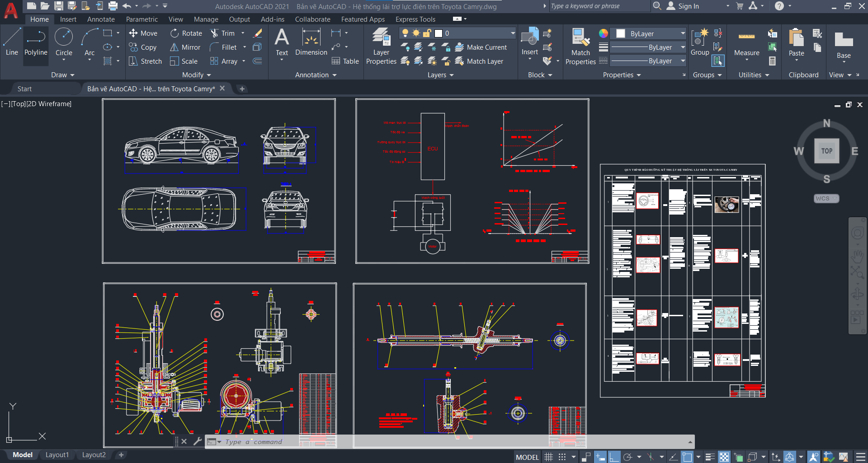
Task: Expand the Utilities panel
Action: [x=754, y=75]
